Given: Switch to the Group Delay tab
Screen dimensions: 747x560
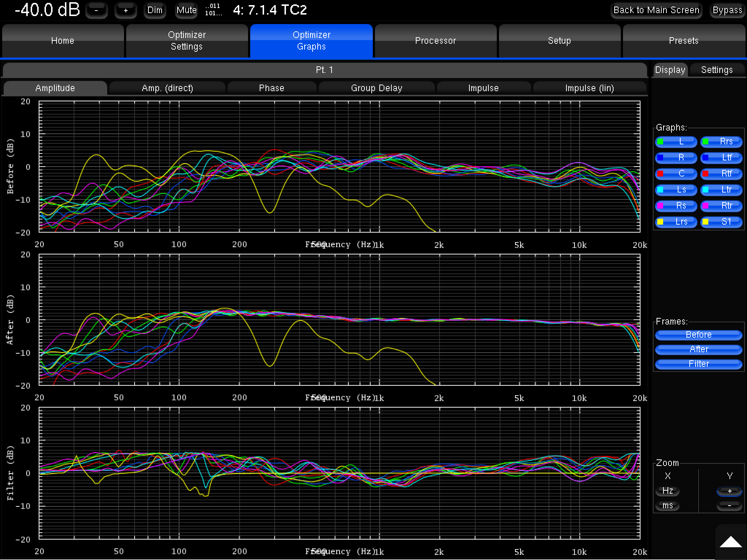Looking at the screenshot, I should (376, 88).
